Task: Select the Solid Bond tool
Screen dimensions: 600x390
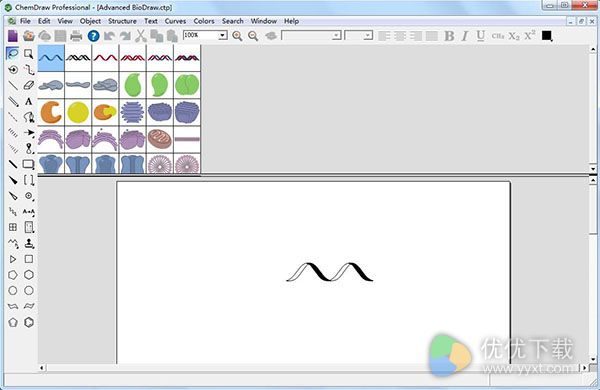Action: 13,85
